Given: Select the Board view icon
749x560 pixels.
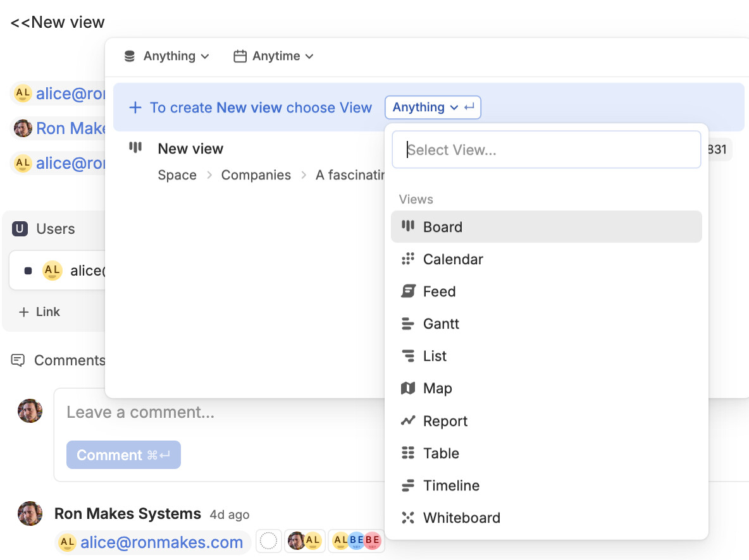Looking at the screenshot, I should point(408,226).
